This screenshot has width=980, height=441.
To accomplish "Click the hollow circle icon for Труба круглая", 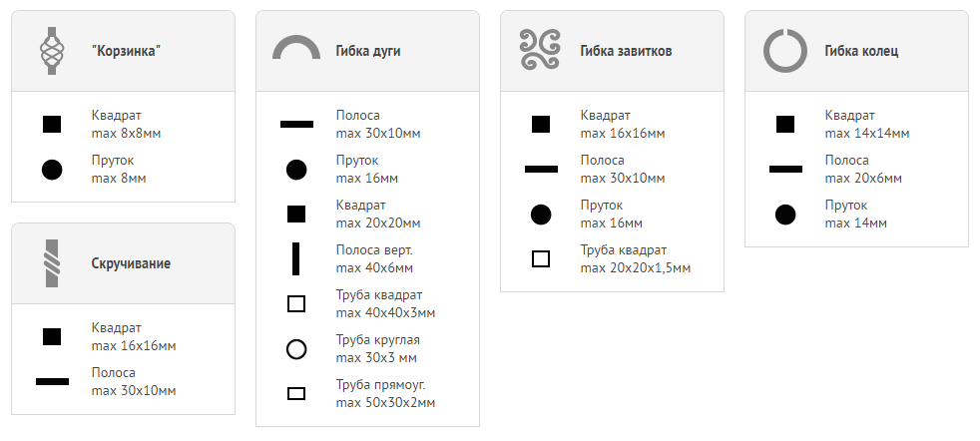I will coord(296,349).
